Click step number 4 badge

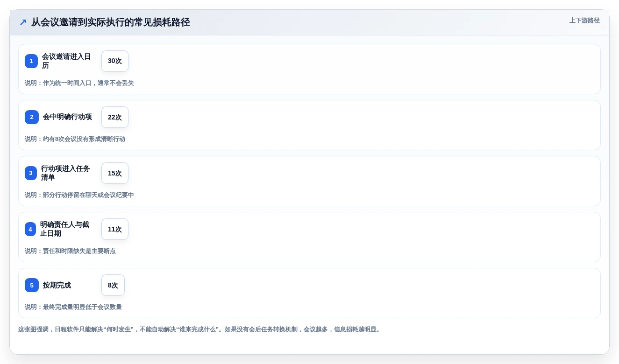(x=30, y=229)
